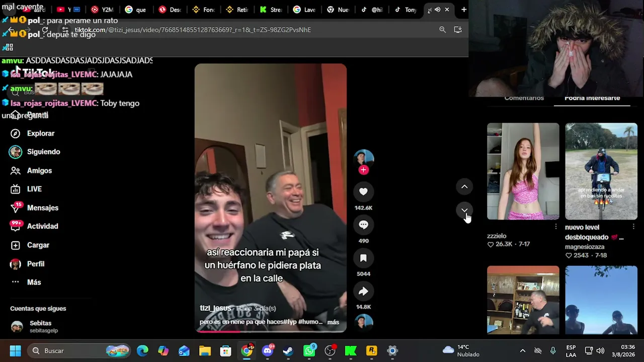Open Chrome from taskbar
The width and height of the screenshot is (644, 362).
pos(247,350)
